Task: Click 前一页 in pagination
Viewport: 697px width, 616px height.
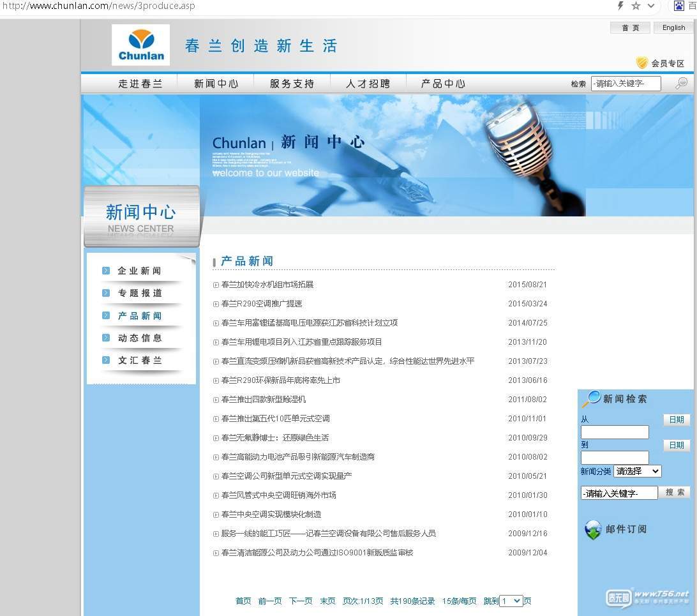Action: pos(270,601)
